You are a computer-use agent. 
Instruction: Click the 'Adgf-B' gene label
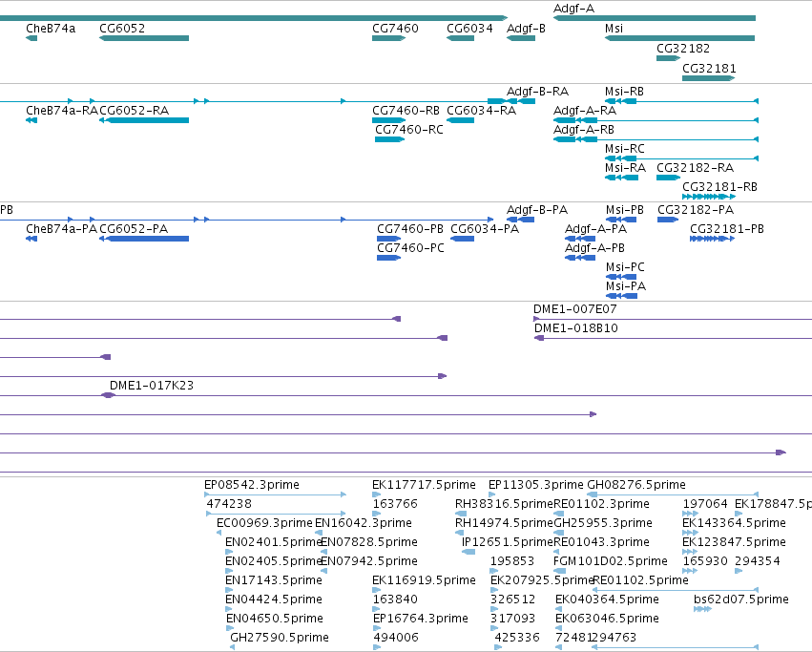[x=526, y=29]
